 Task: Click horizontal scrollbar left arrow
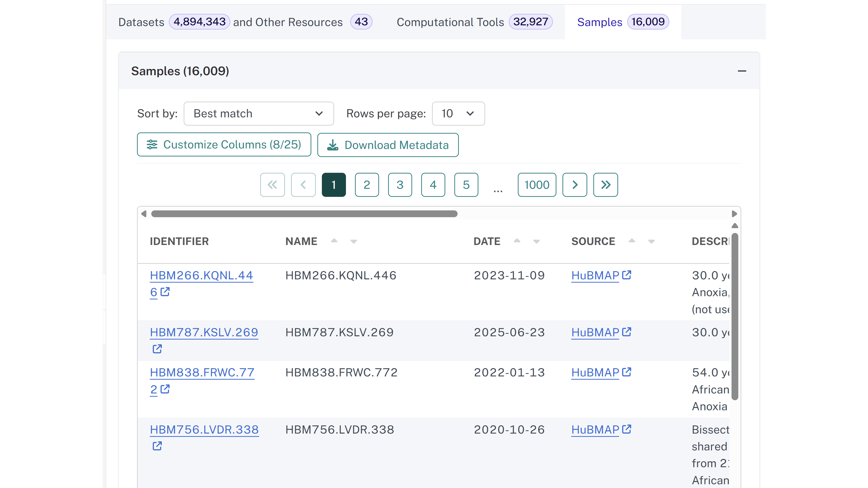144,214
